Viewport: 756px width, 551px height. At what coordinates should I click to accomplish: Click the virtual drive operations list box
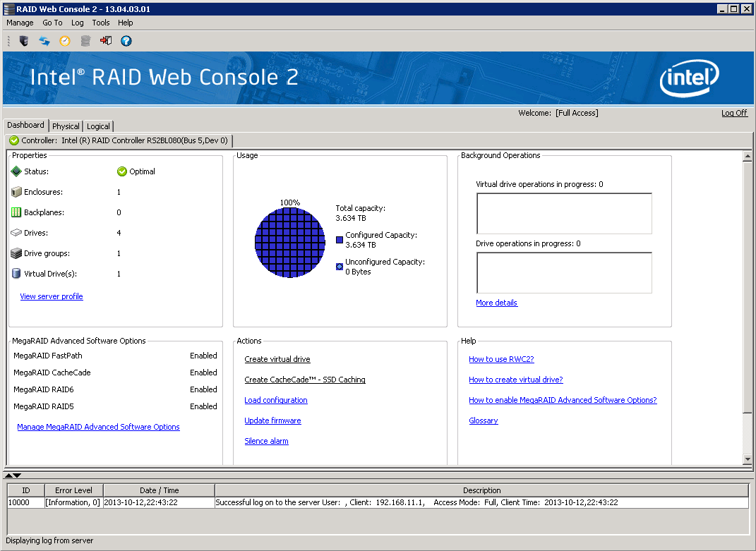coord(564,214)
